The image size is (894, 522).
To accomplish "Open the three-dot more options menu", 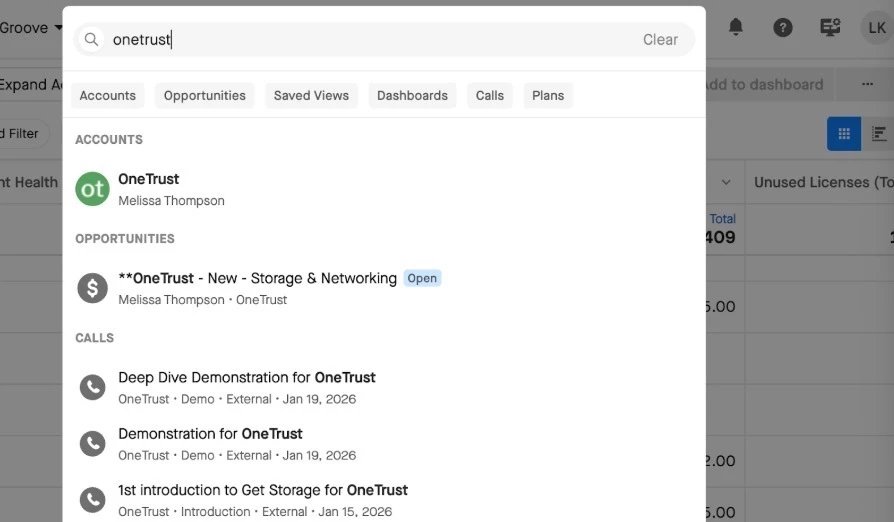I will (x=867, y=84).
